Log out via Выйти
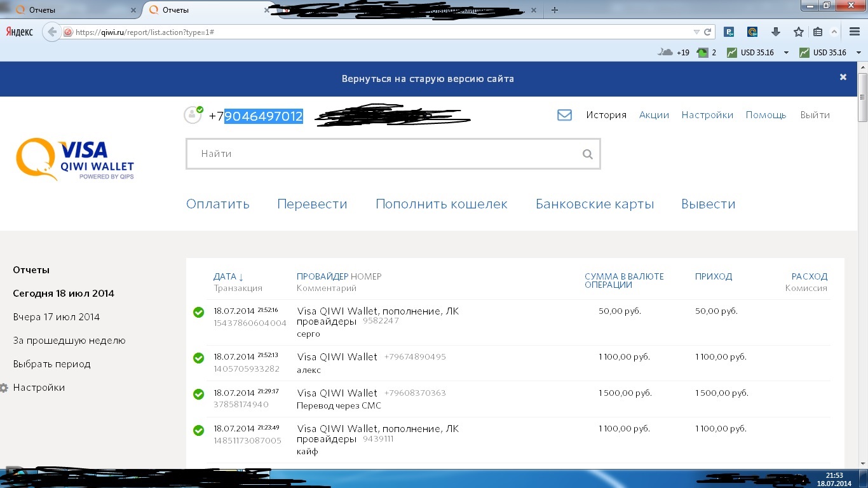868x488 pixels. click(815, 115)
